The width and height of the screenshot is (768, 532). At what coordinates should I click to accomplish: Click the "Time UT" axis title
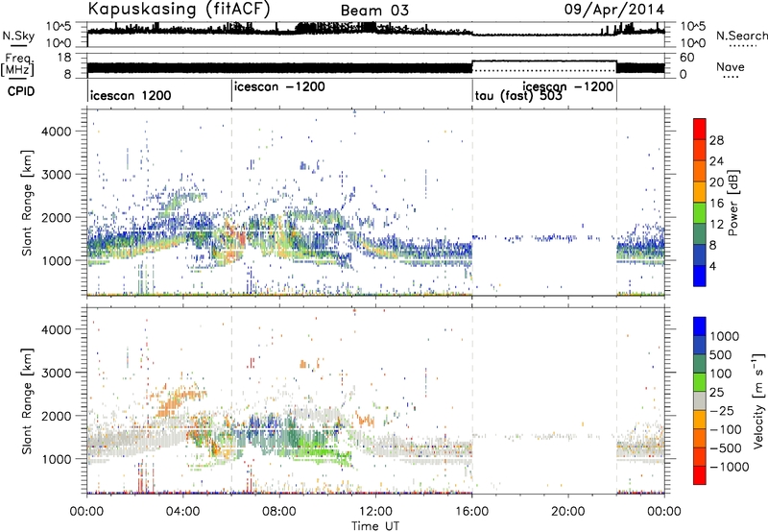375,526
